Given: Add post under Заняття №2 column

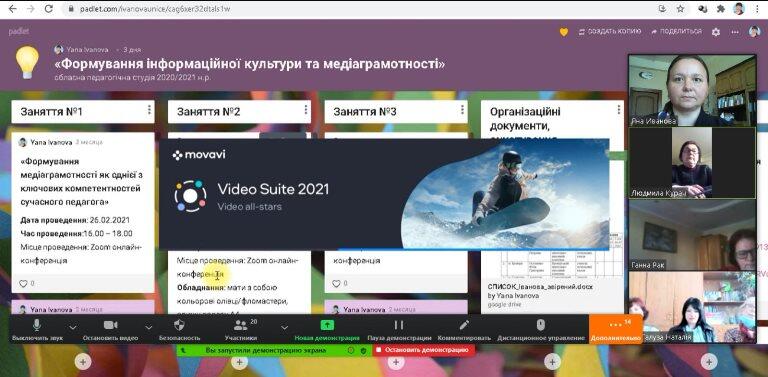Looking at the screenshot, I should coord(239,362).
